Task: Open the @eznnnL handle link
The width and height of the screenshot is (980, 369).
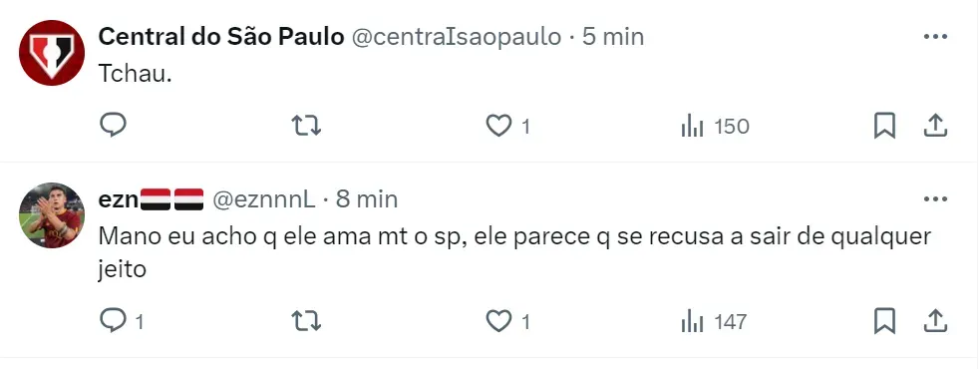Action: pyautogui.click(x=264, y=199)
